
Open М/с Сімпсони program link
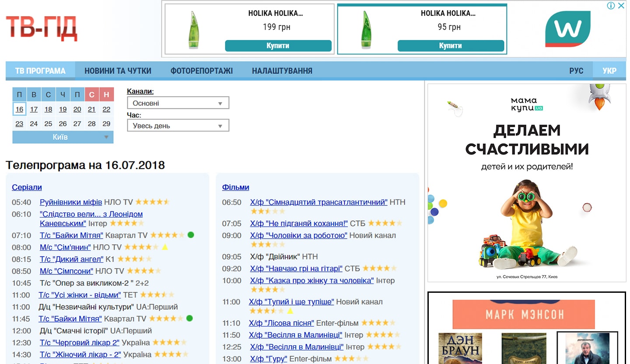click(x=66, y=271)
